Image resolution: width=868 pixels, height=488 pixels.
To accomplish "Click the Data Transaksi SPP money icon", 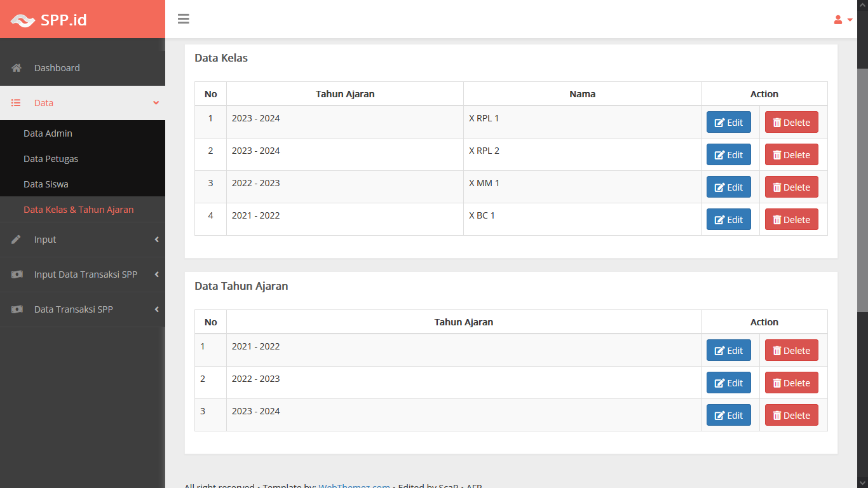I will tap(17, 309).
